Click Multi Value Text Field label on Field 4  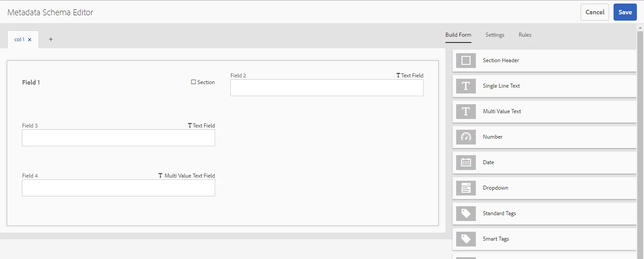click(x=186, y=176)
